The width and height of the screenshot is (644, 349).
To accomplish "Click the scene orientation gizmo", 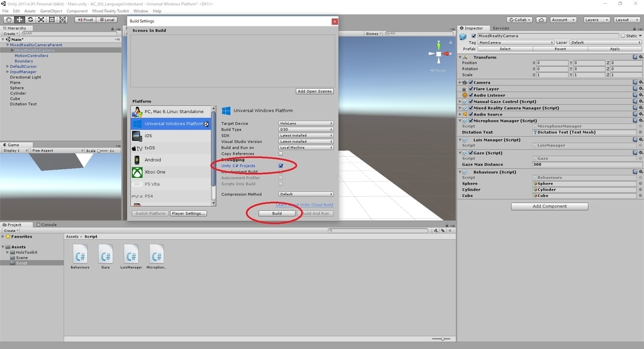I will 438,53.
